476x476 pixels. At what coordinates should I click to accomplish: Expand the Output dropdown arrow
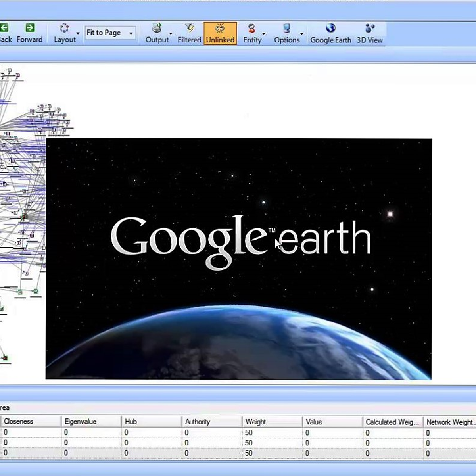tap(171, 33)
